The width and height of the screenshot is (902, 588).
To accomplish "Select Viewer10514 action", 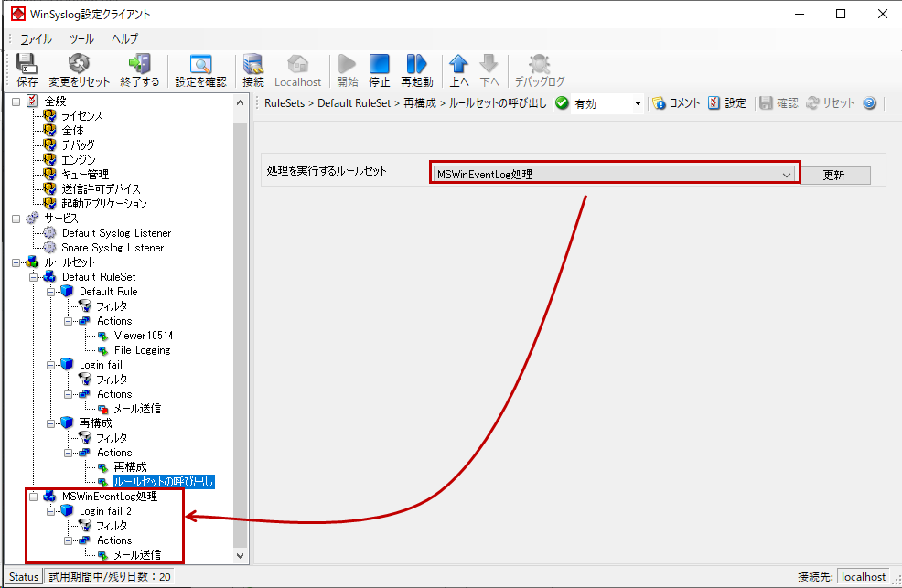I will [144, 335].
